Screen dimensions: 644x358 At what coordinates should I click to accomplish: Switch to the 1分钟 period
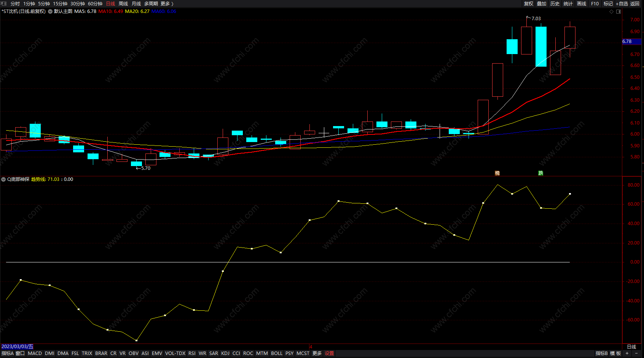click(x=29, y=3)
